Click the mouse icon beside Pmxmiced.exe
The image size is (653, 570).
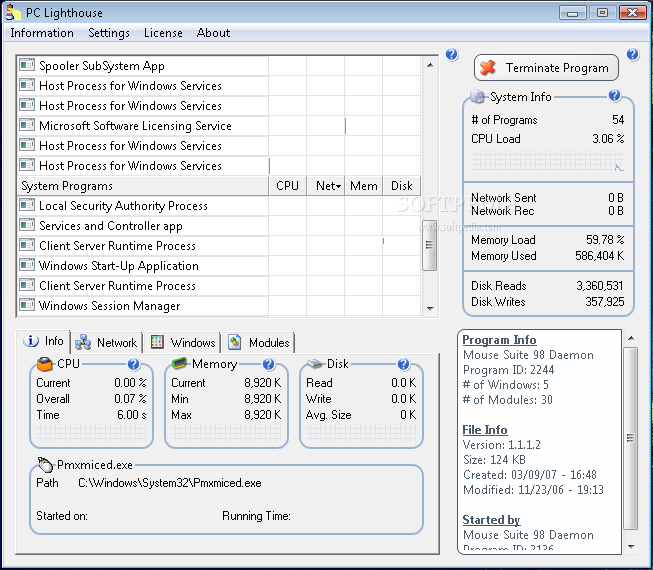(45, 464)
